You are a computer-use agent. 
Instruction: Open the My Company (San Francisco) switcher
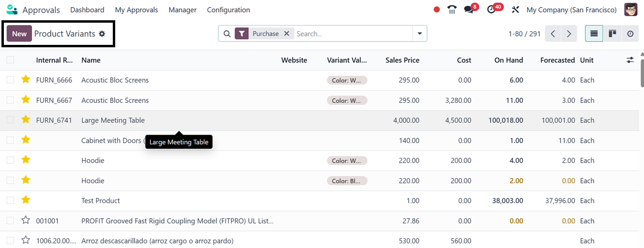pyautogui.click(x=571, y=10)
